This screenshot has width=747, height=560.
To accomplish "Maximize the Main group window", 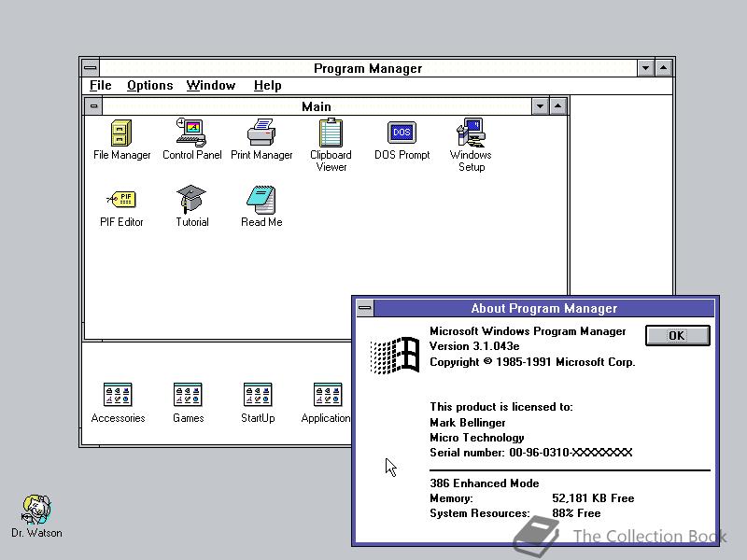I will coord(557,106).
